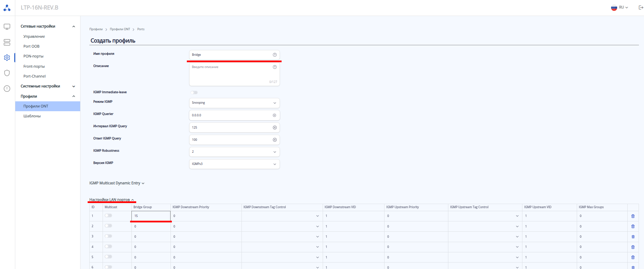
Task: Open the alert info icon in sidebar
Action: tap(7, 89)
